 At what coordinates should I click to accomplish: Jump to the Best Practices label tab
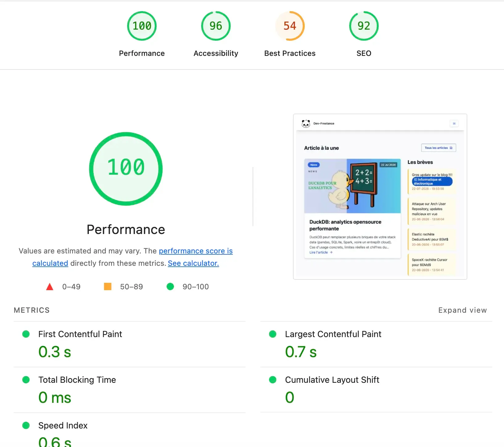pos(290,53)
